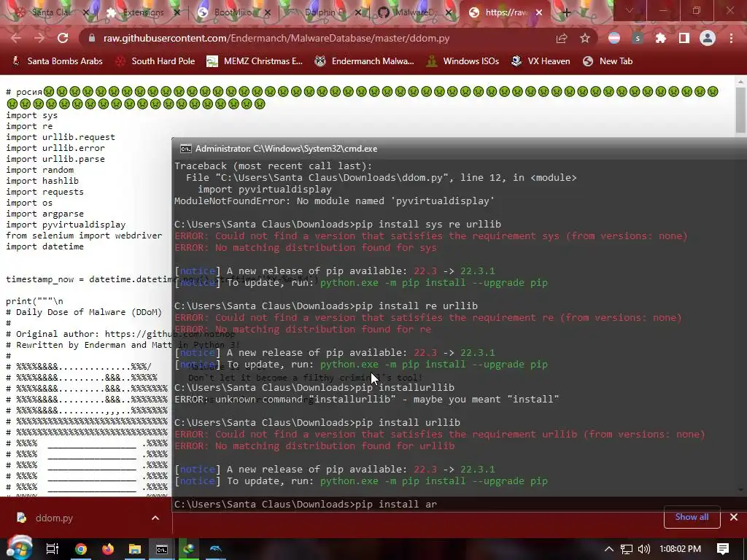Open the Chrome profile avatar
Image resolution: width=747 pixels, height=560 pixels.
[708, 38]
